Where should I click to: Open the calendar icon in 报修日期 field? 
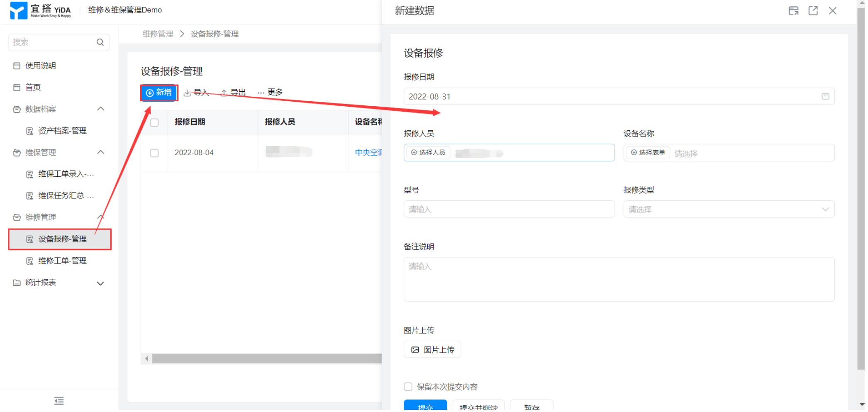coord(825,96)
